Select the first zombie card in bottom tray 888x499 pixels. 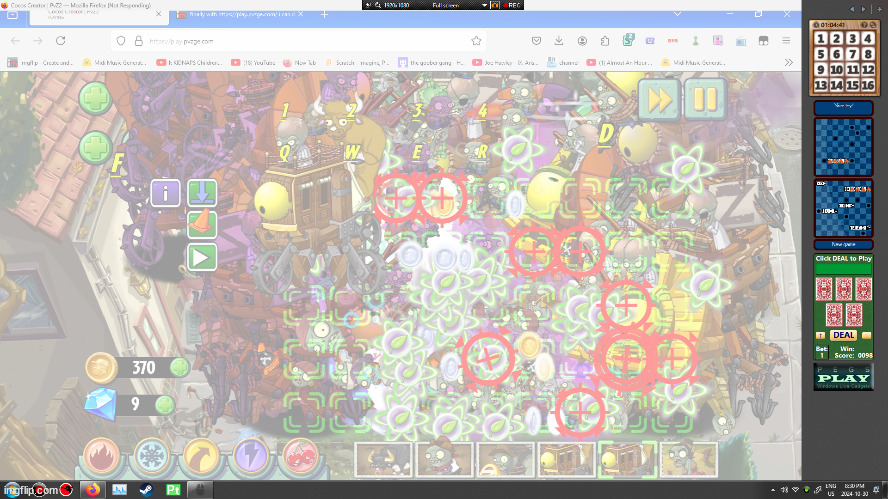pyautogui.click(x=384, y=459)
